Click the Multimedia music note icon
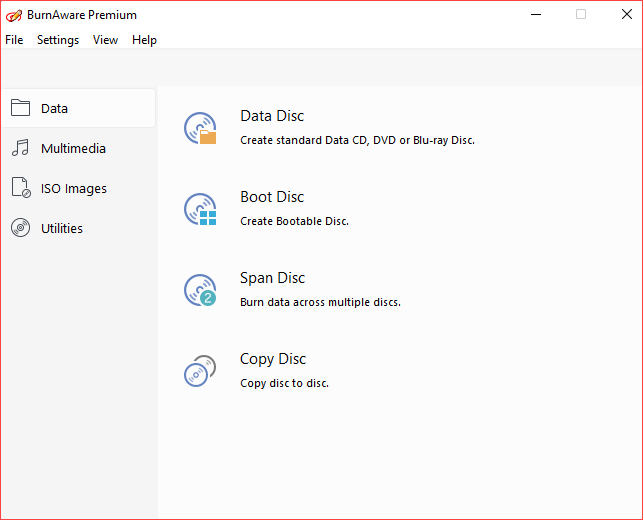The height and width of the screenshot is (520, 643). pyautogui.click(x=21, y=148)
